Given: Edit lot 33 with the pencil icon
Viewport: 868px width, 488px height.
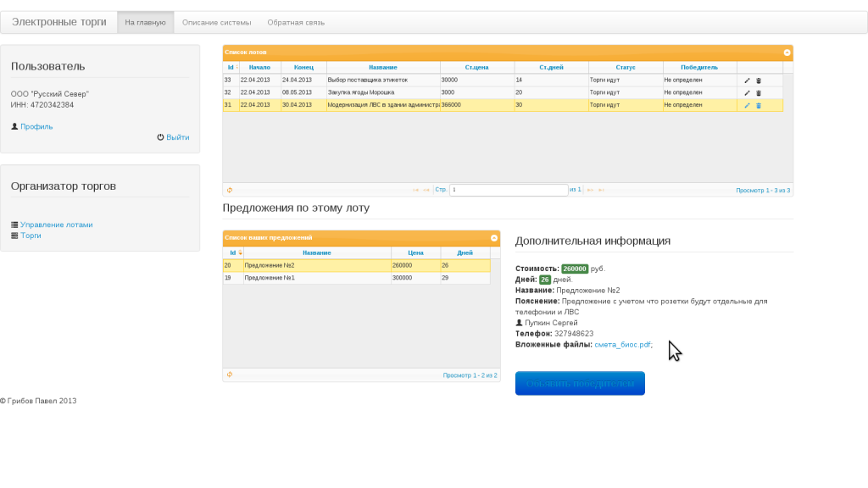Looking at the screenshot, I should 747,80.
